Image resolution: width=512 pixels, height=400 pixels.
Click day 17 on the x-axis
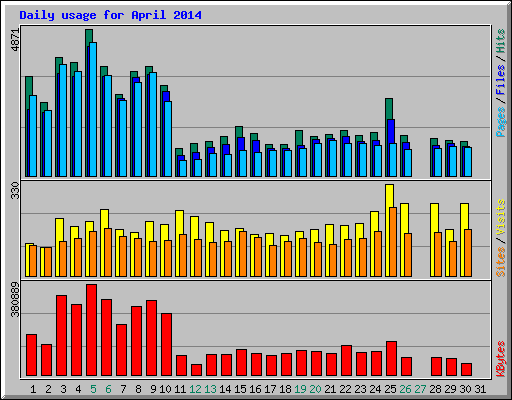pos(270,389)
